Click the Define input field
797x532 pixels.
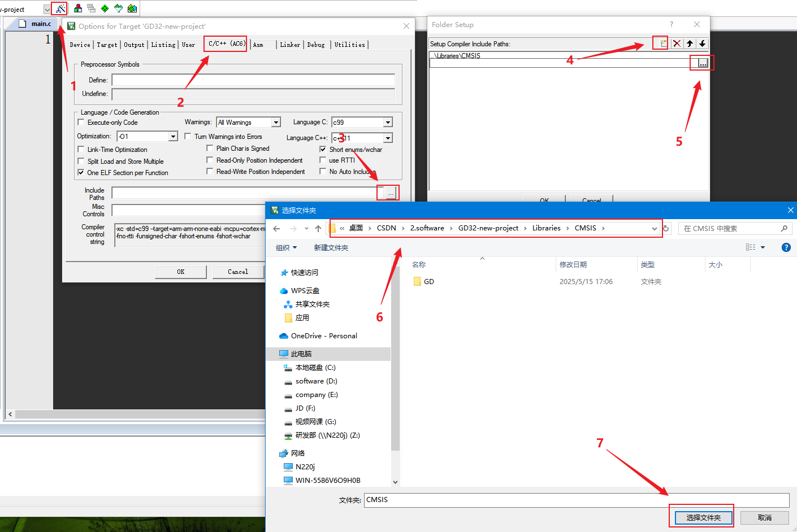pyautogui.click(x=253, y=80)
